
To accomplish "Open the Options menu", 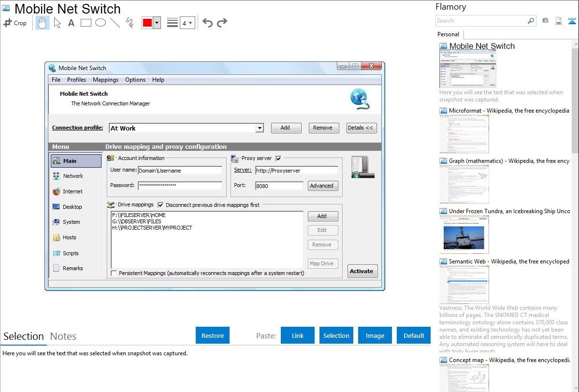I will click(135, 80).
